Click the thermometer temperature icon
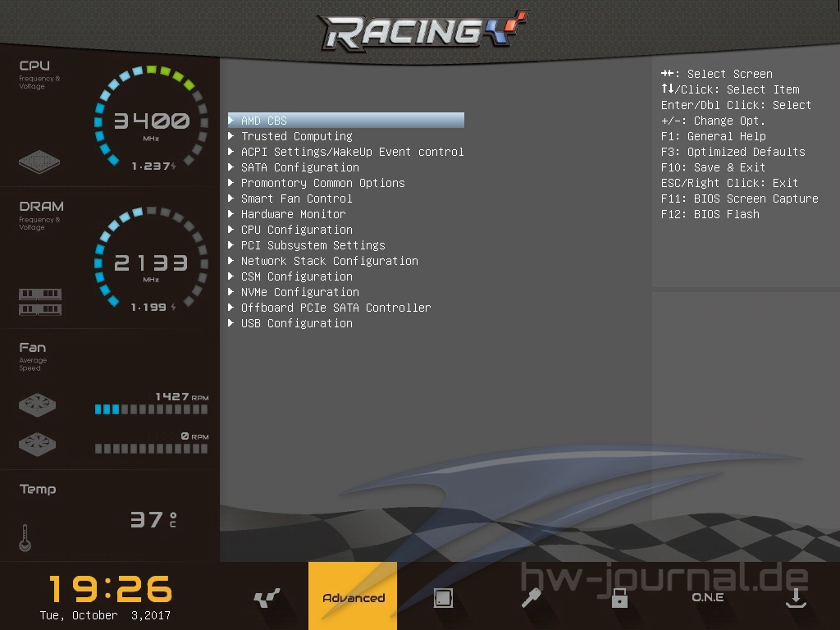Viewport: 840px width, 630px height. [x=25, y=537]
